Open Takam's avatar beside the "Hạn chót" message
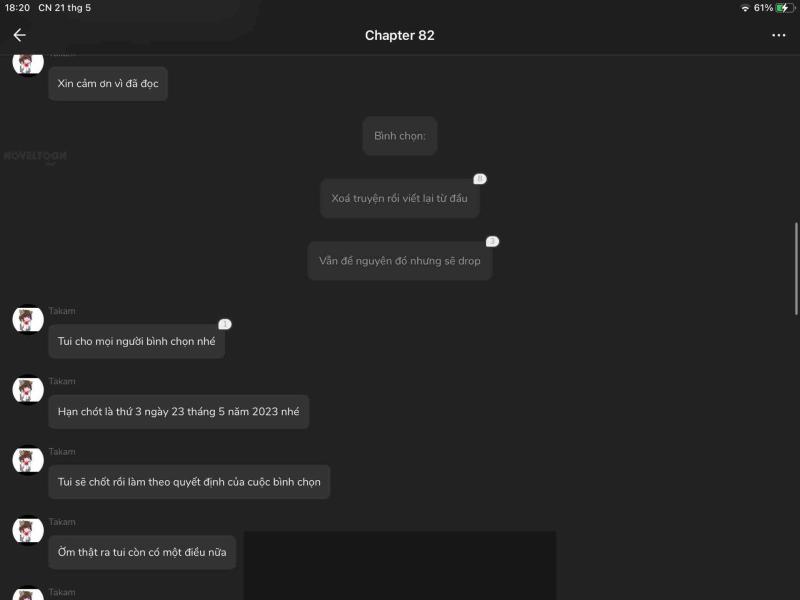 pos(28,390)
